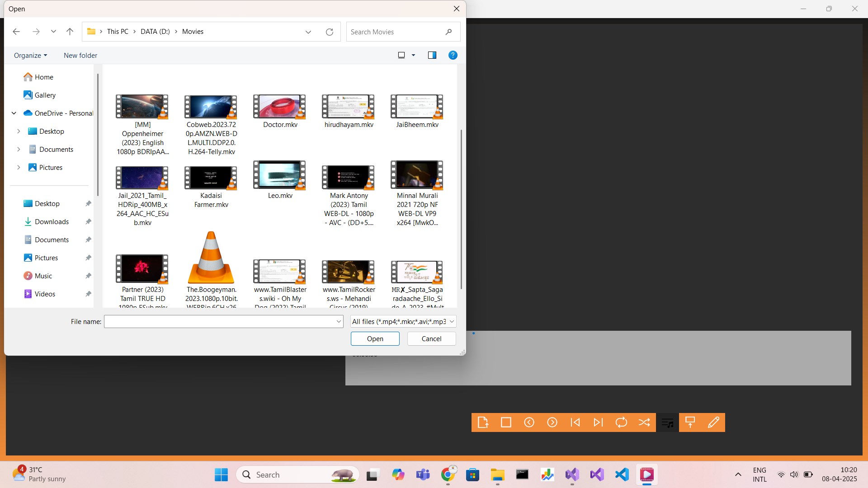Enable shuffle playback mode
868x488 pixels.
click(x=644, y=422)
